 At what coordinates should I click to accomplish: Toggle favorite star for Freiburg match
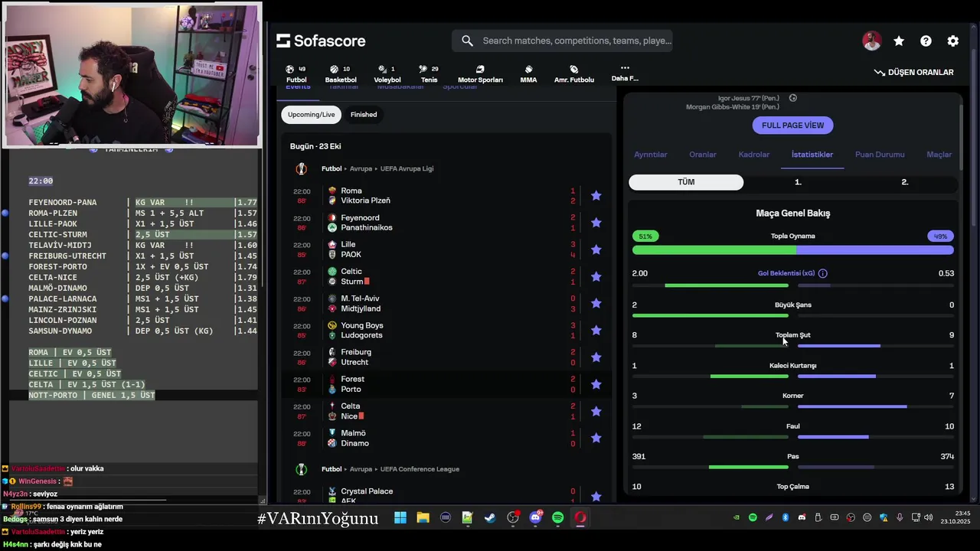coord(596,357)
